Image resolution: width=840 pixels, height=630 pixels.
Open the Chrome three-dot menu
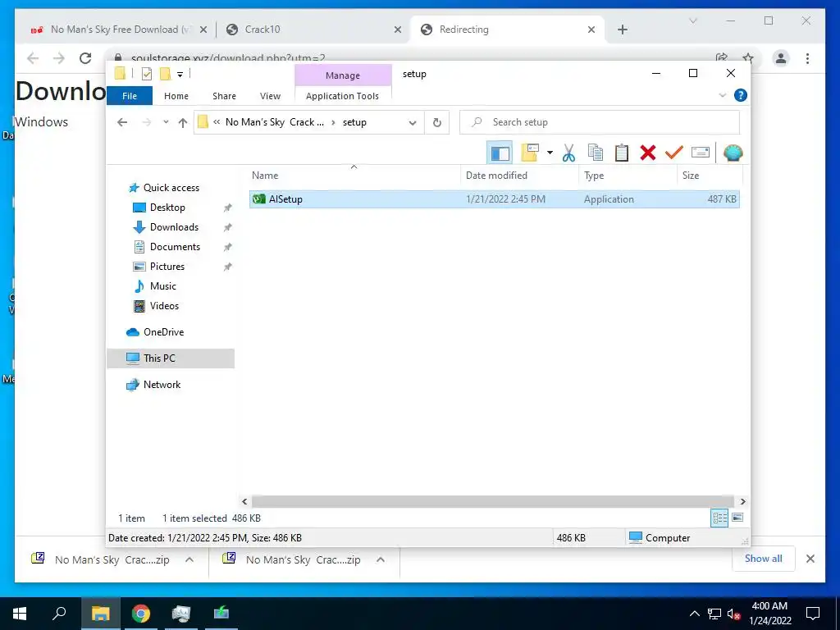point(807,58)
